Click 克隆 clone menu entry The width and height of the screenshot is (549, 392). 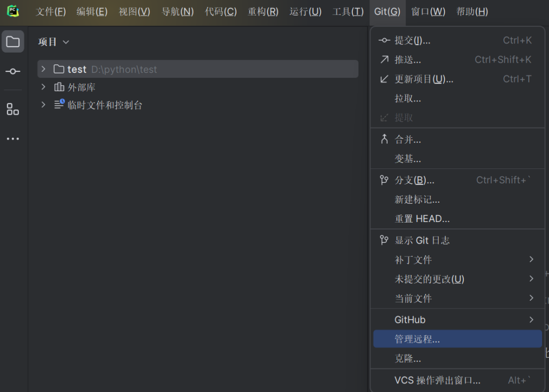click(407, 358)
